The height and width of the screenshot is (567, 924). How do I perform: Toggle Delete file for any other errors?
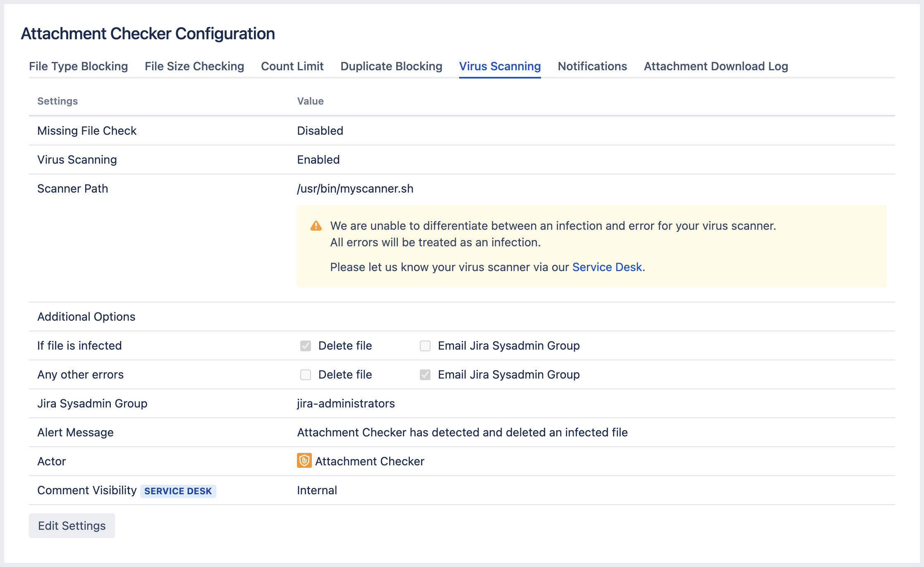[x=306, y=374]
